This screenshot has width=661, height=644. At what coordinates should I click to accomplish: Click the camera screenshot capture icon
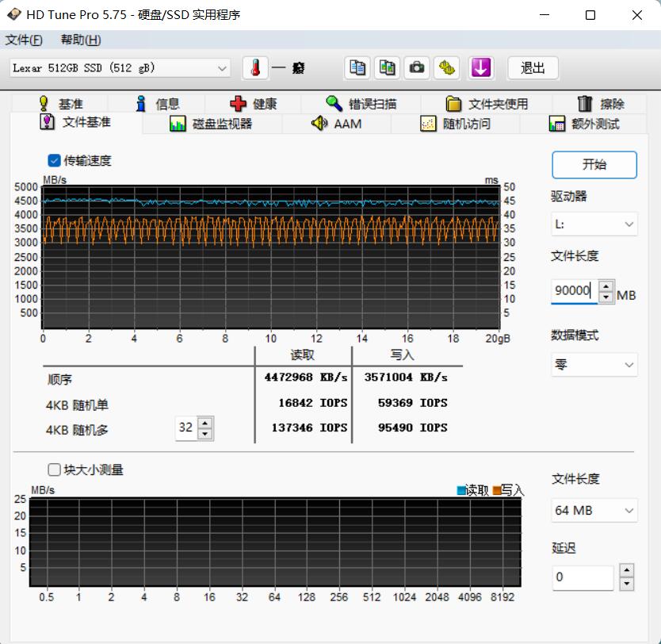pyautogui.click(x=416, y=67)
